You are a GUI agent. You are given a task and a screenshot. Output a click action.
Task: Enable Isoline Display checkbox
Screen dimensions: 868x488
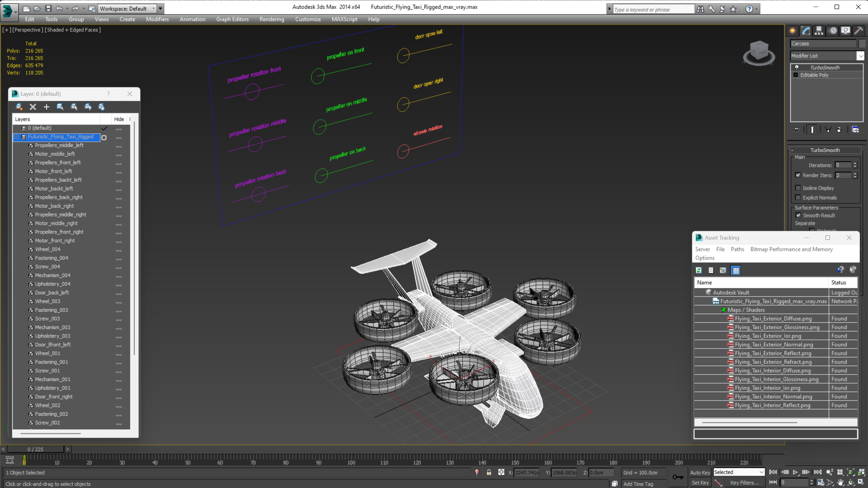click(x=798, y=188)
